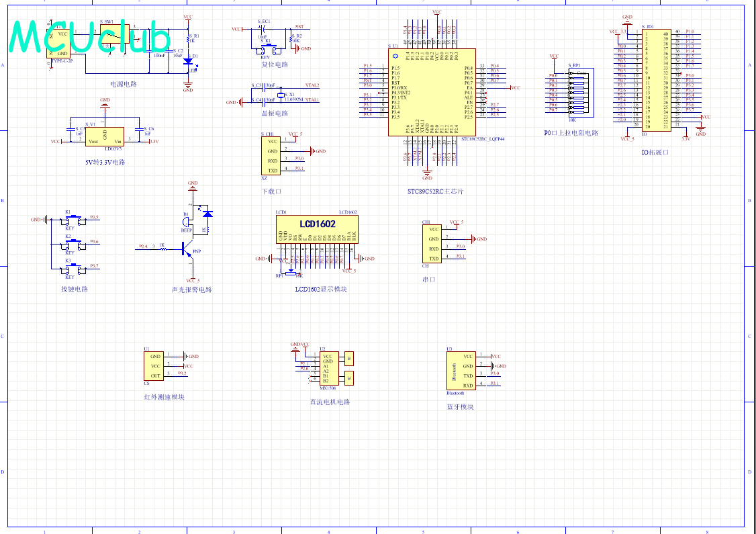Select the CH1 serial port header block
Viewport: 756px width, 534px height.
point(432,244)
